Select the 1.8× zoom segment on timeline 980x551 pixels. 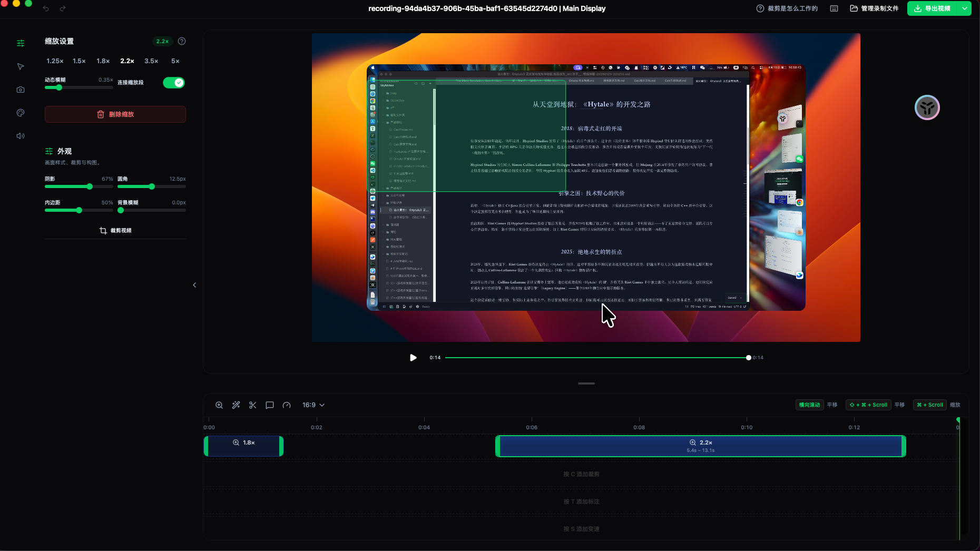click(243, 446)
